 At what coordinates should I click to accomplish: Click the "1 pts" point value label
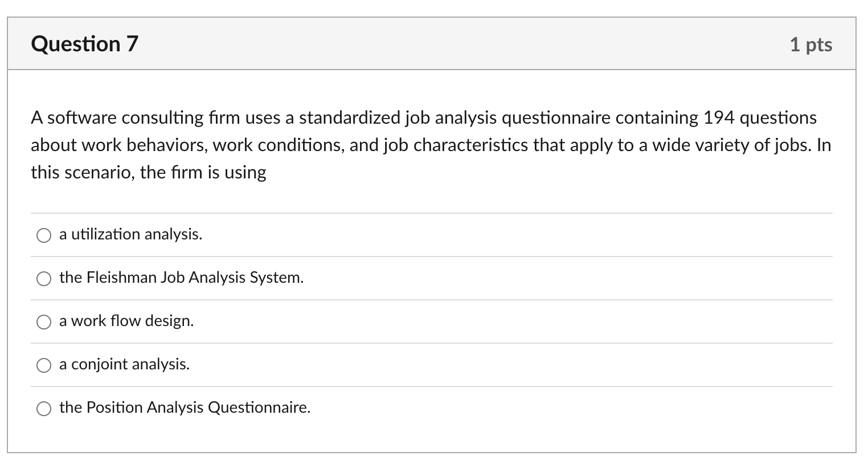tap(810, 44)
